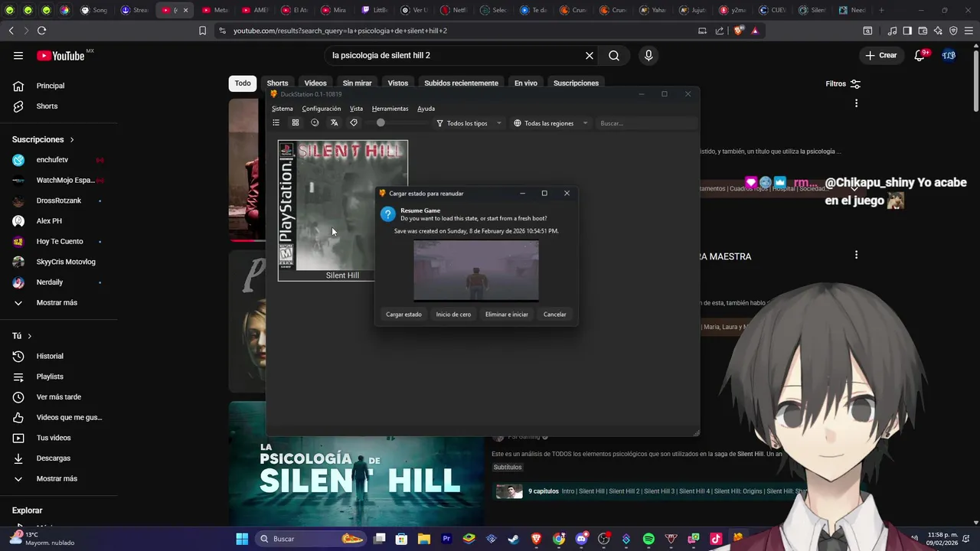
Task: Select the Shorts filter chip
Action: (277, 83)
